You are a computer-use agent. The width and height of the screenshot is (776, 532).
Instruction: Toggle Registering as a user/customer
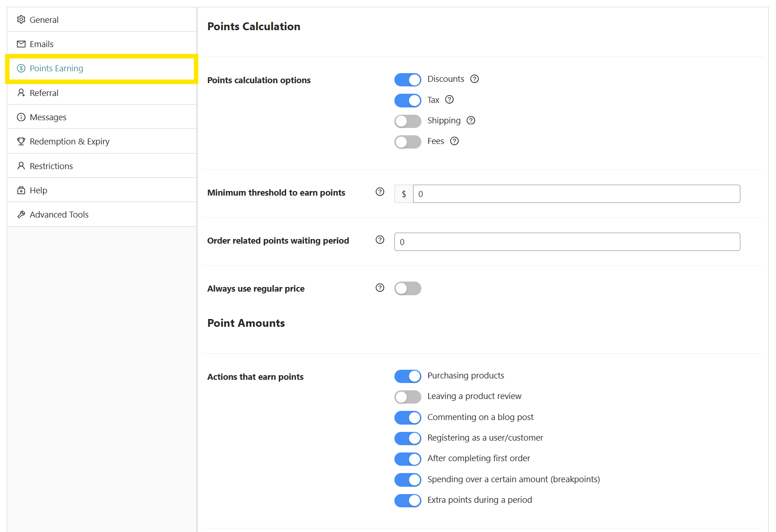pos(408,438)
